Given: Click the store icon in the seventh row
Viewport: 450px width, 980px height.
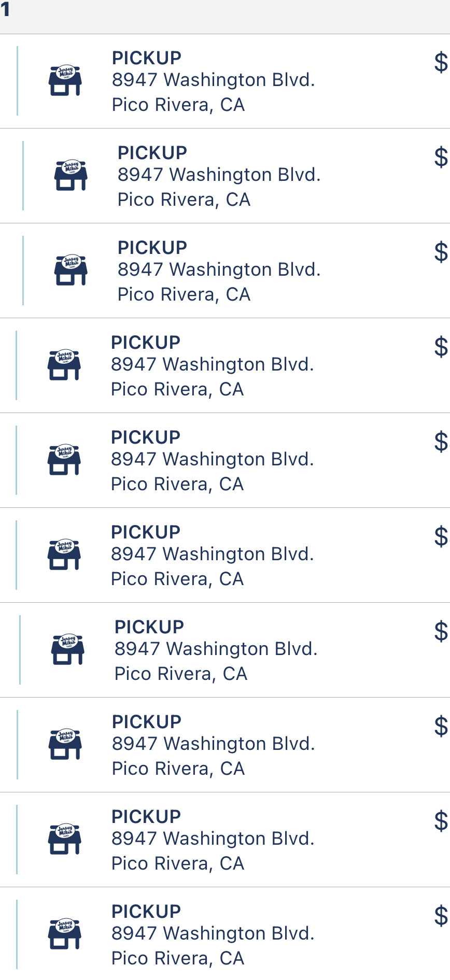Looking at the screenshot, I should (x=67, y=650).
